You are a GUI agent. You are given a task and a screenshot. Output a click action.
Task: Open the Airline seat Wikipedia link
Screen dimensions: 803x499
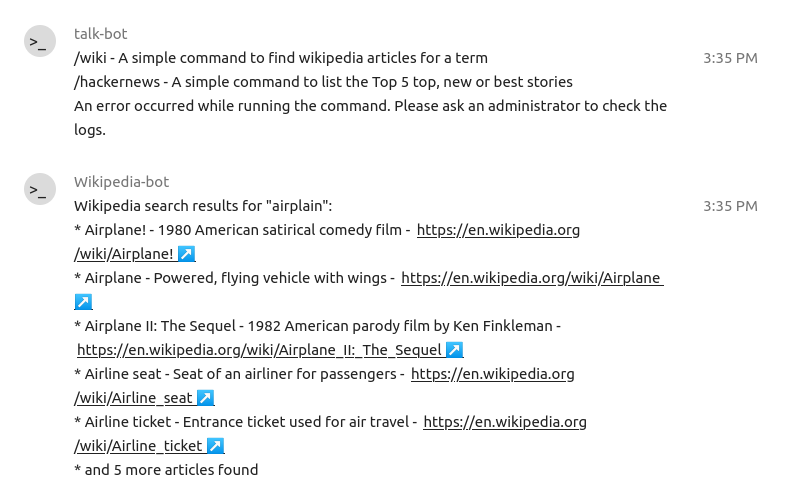pyautogui.click(x=492, y=374)
